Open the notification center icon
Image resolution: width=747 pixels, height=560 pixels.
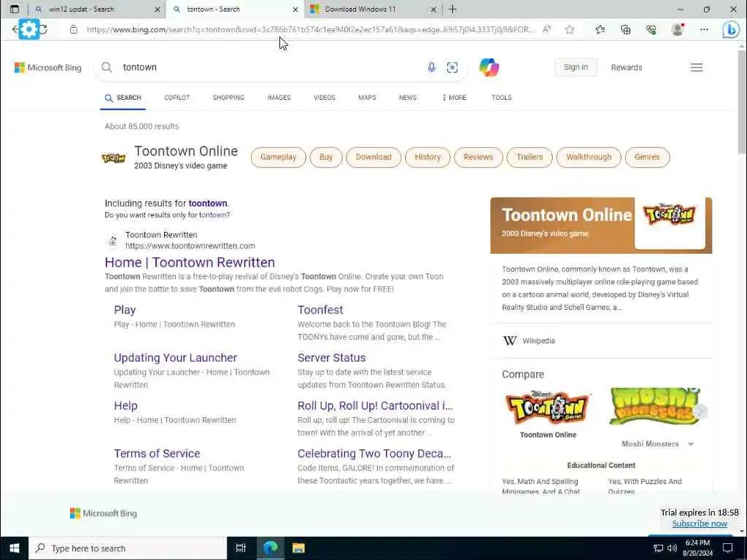click(x=727, y=548)
